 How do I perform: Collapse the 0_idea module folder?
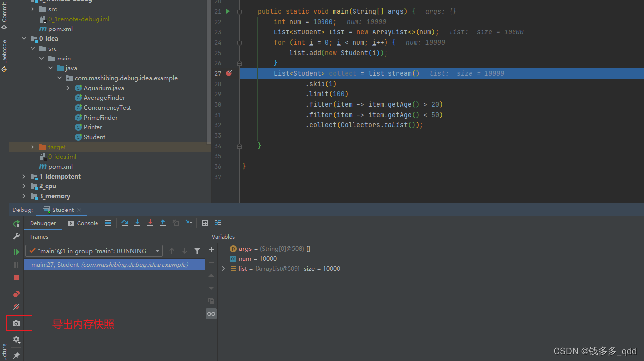click(24, 39)
